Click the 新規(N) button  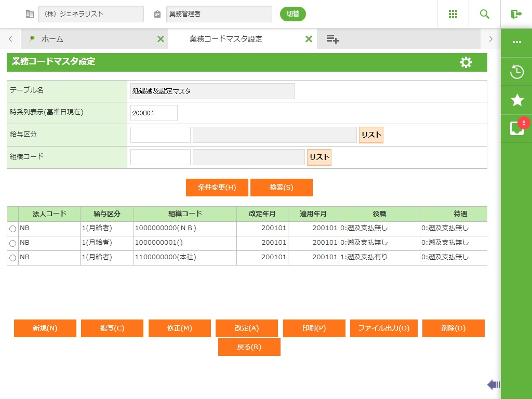click(x=45, y=328)
